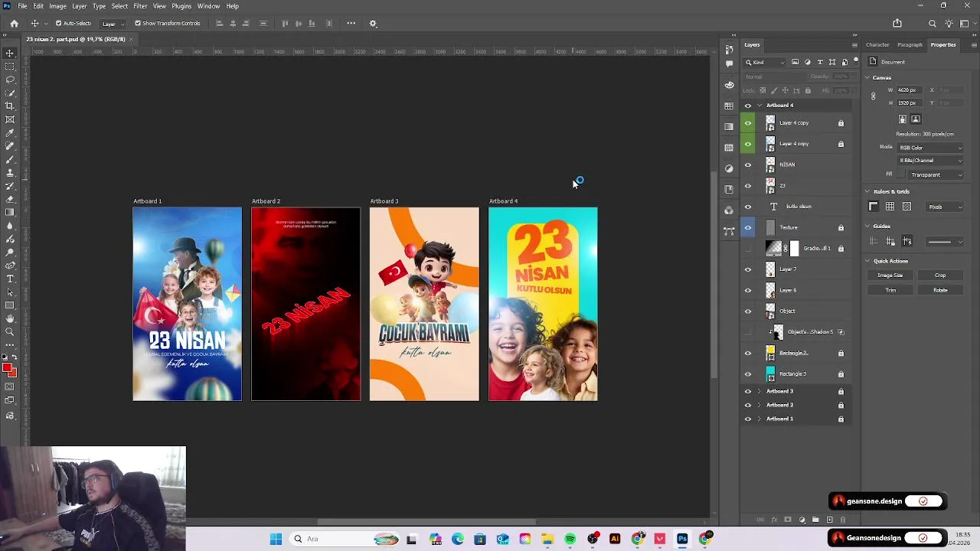Open Adobe Illustrator from taskbar

(615, 539)
